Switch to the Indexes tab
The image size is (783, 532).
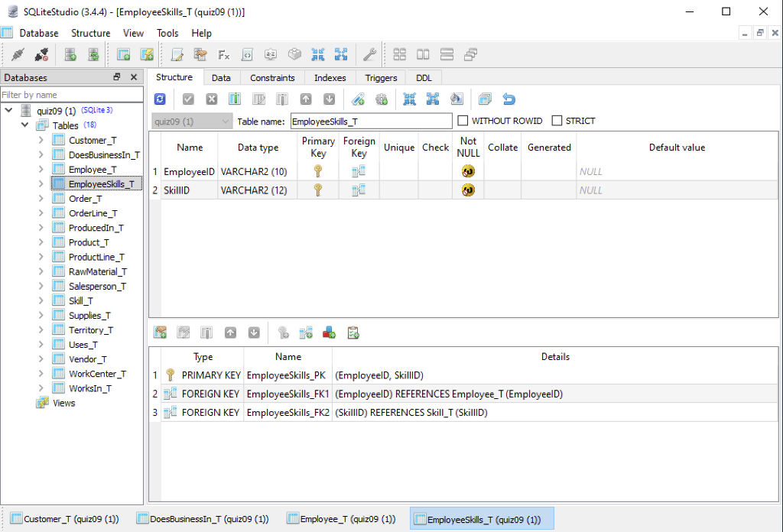(x=330, y=78)
